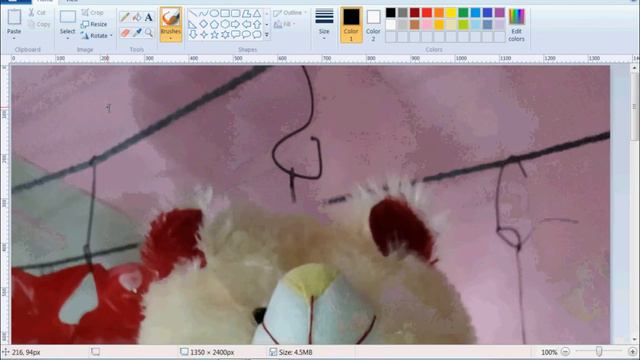
Task: Click the Select rectangle icon
Action: click(68, 17)
